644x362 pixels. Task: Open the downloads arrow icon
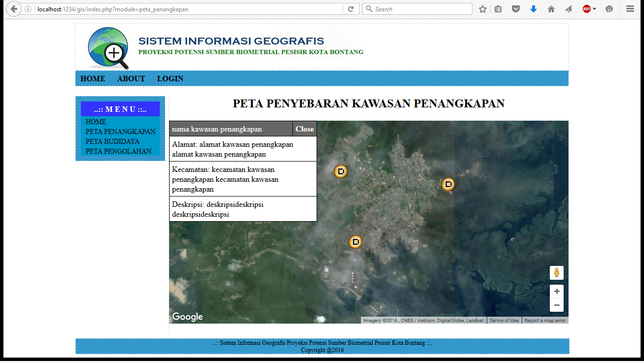(533, 9)
